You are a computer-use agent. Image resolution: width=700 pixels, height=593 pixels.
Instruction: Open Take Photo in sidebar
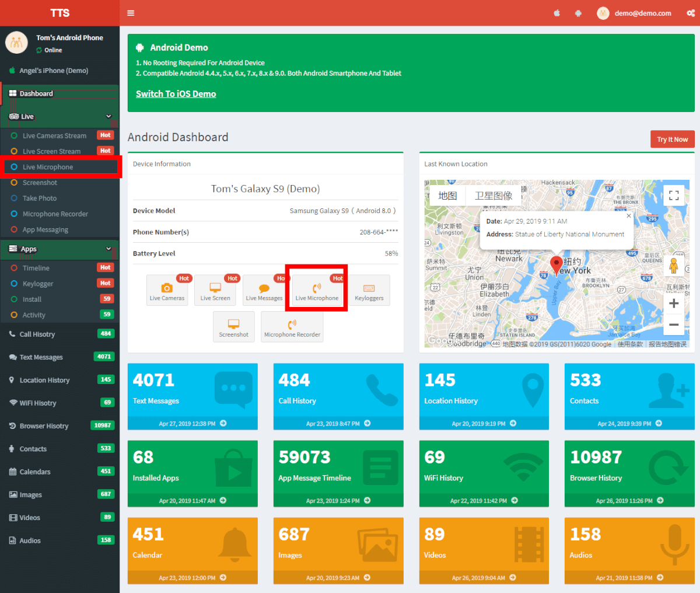60,198
